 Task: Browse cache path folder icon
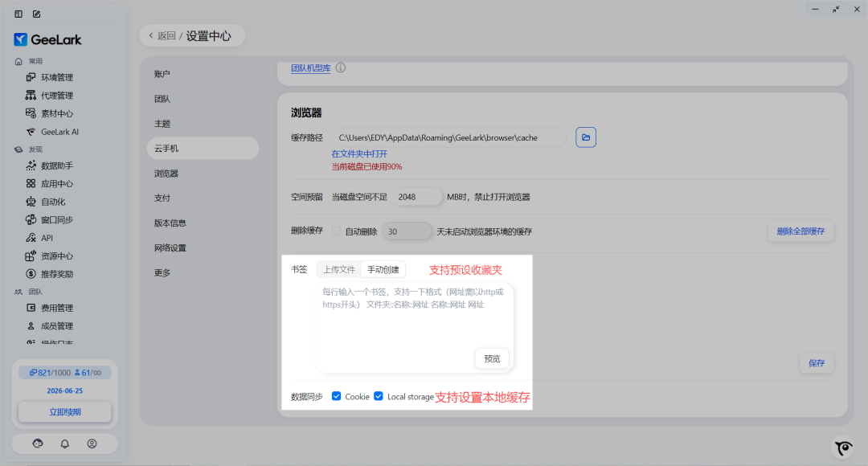click(586, 137)
